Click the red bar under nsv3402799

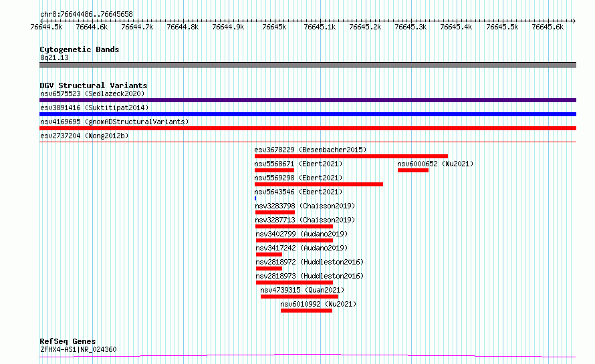click(x=294, y=240)
